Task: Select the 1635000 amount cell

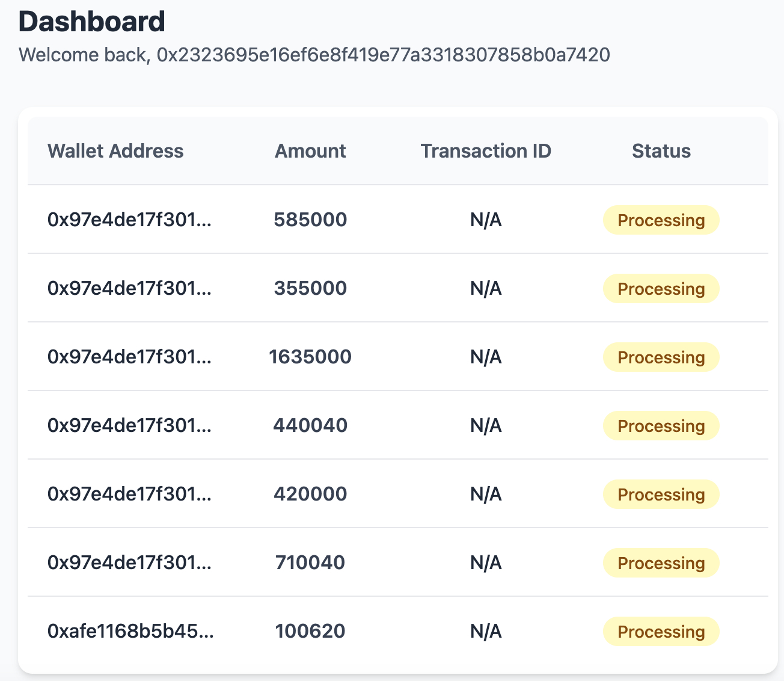Action: (310, 357)
